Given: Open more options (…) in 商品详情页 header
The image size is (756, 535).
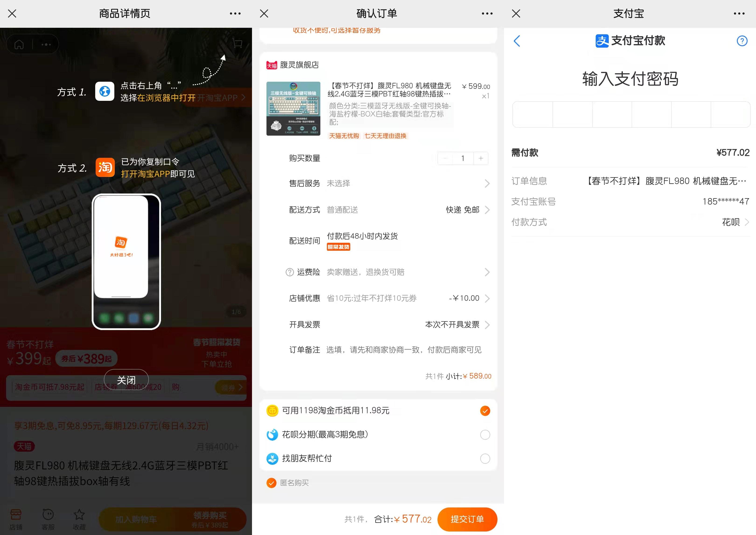Looking at the screenshot, I should pyautogui.click(x=235, y=14).
